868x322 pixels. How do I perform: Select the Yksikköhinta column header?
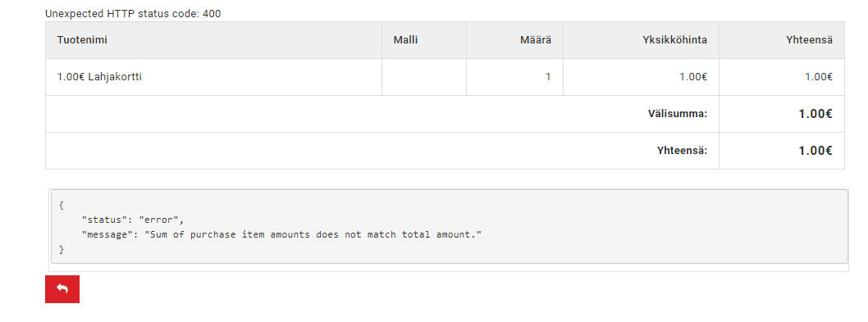point(675,40)
